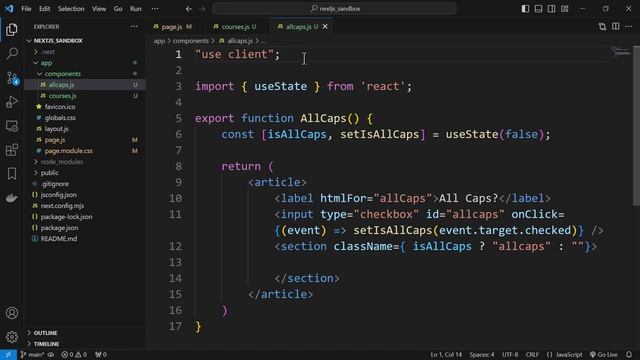This screenshot has width=640, height=360.
Task: Expand the TIMELINE section
Action: coord(46,344)
